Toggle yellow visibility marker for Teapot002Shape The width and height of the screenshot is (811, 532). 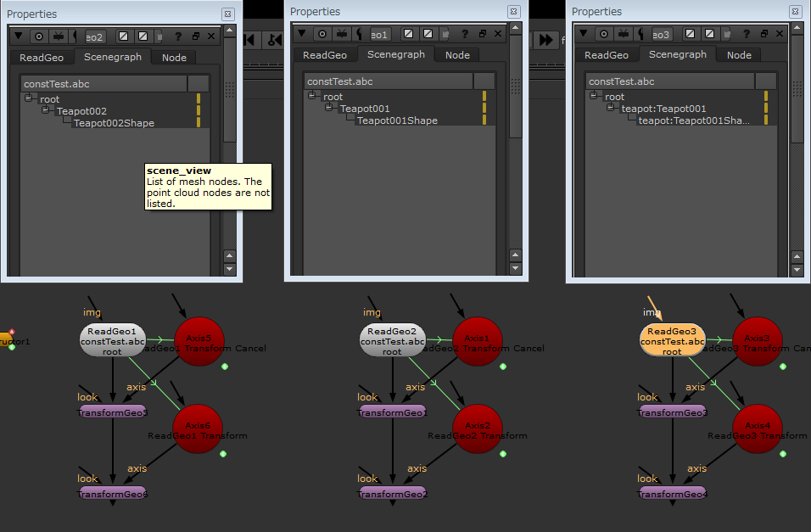coord(199,122)
